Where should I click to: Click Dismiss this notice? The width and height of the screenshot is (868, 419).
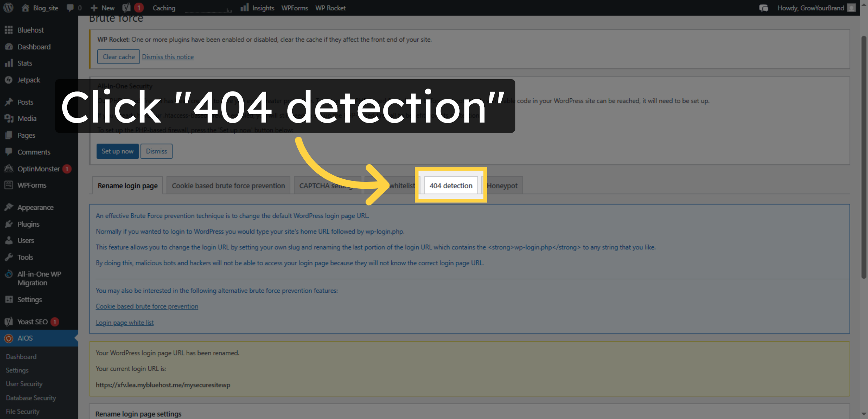(x=167, y=56)
